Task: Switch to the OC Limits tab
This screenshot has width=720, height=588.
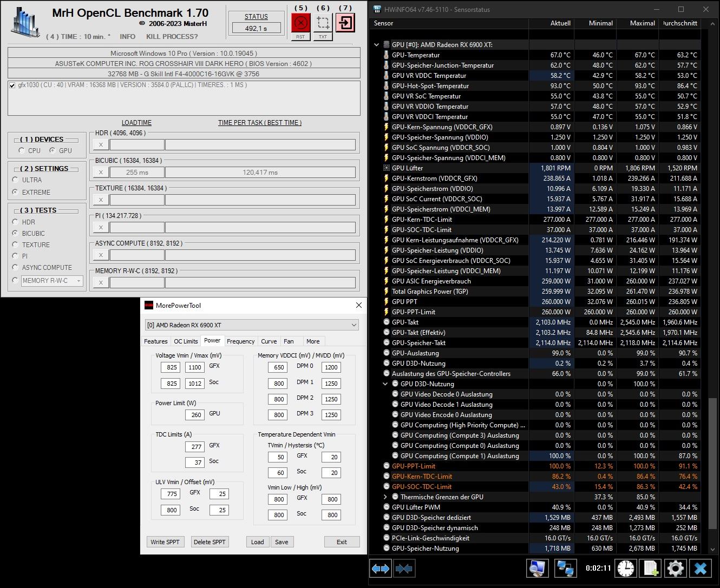Action: 186,341
